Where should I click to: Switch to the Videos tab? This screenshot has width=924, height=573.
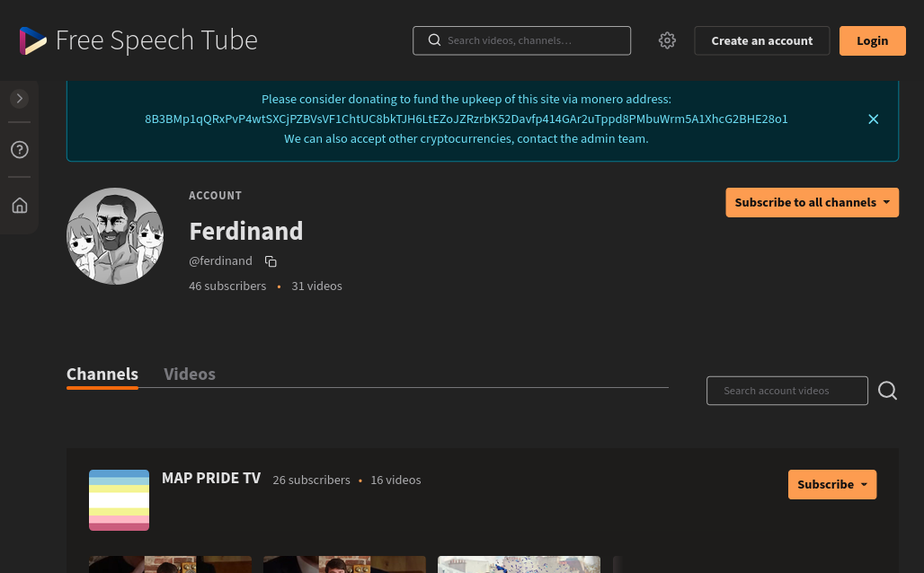[x=190, y=374]
